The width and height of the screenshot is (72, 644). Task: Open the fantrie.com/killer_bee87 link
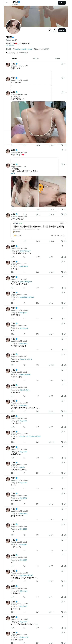pos(23,49)
